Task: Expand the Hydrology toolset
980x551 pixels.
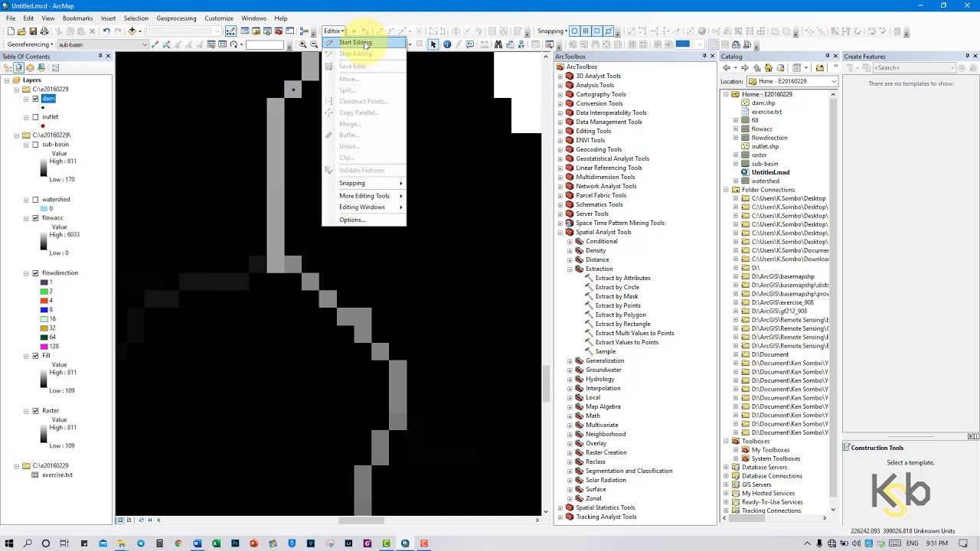Action: point(570,380)
